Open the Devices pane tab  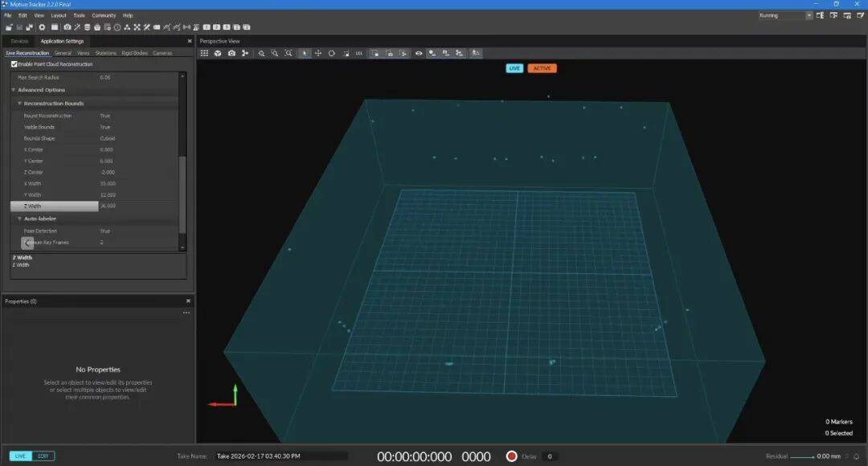click(19, 41)
